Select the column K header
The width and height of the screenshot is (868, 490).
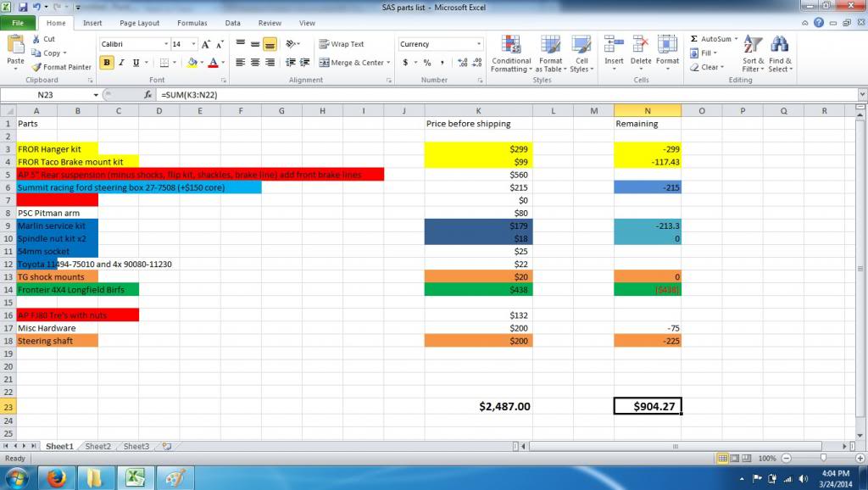478,111
